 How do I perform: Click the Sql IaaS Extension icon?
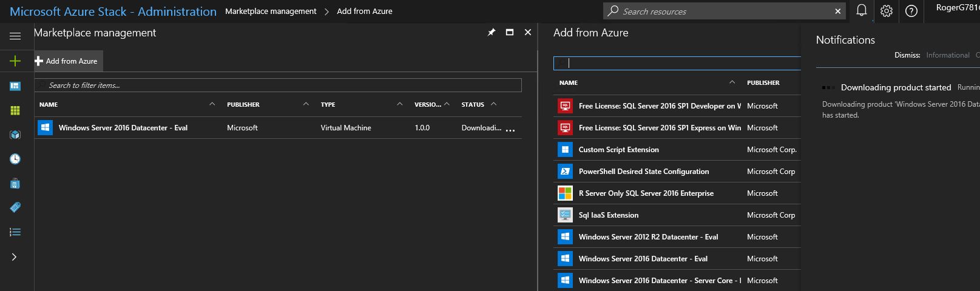[x=565, y=215]
